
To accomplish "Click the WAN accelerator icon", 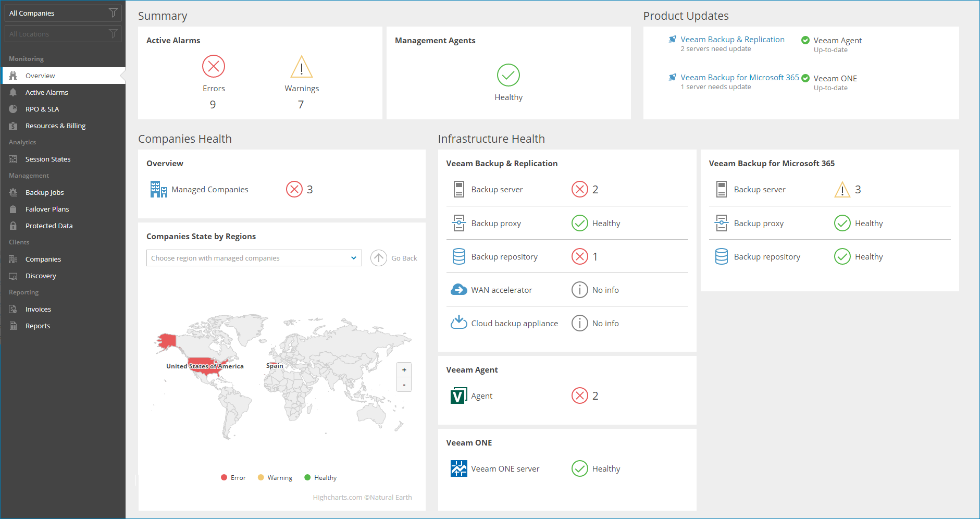I will click(458, 290).
